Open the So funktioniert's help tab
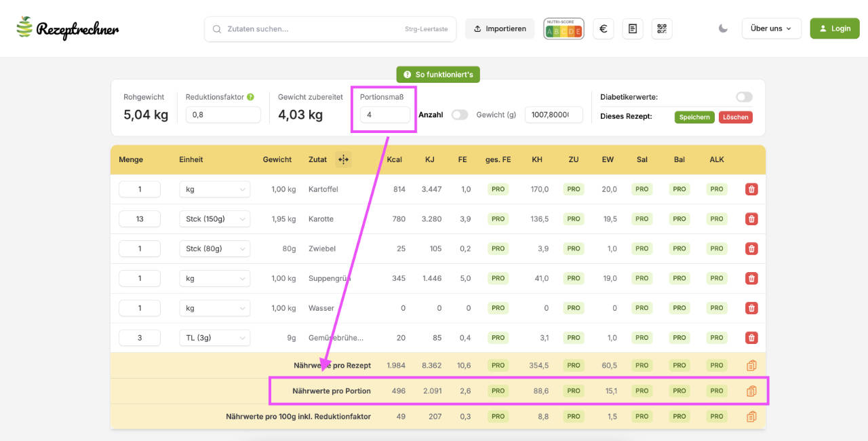The width and height of the screenshot is (868, 441). coord(438,75)
